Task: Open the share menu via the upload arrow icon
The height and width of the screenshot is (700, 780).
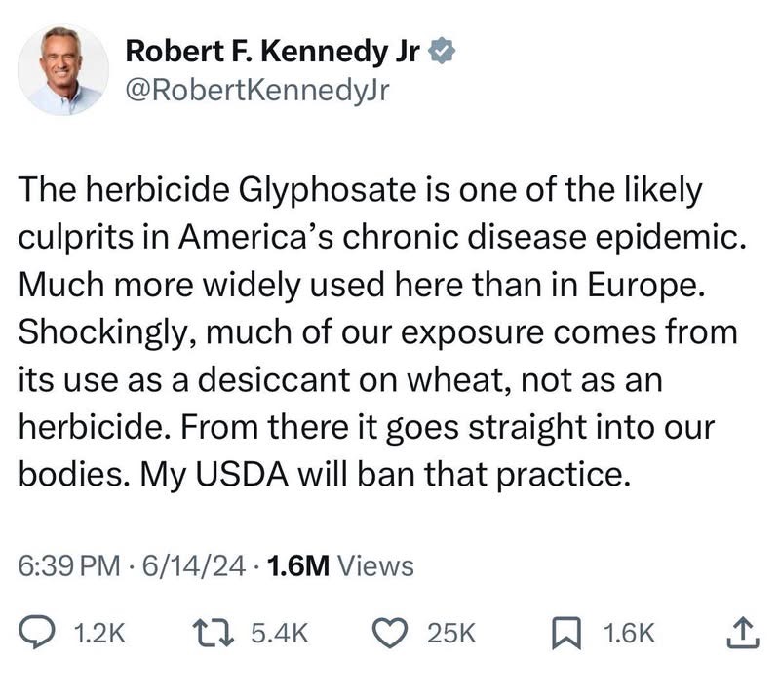Action: 742,634
